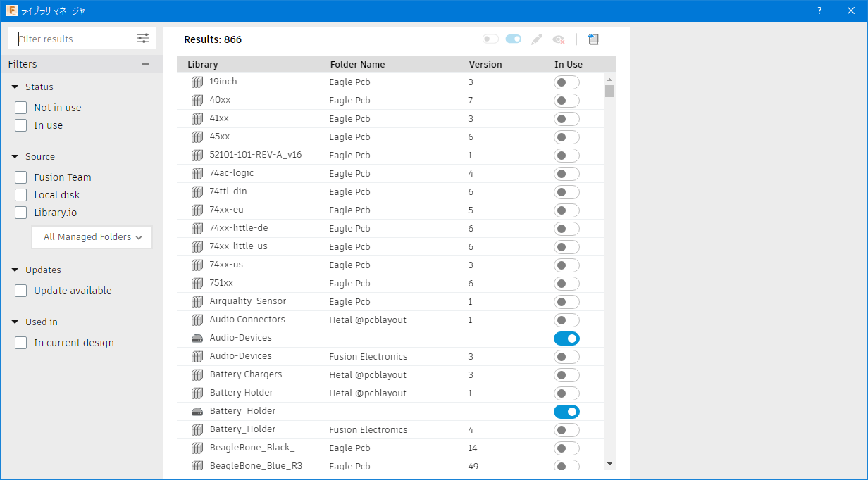Click the 74xx-little-de library icon
The width and height of the screenshot is (868, 480).
click(197, 228)
